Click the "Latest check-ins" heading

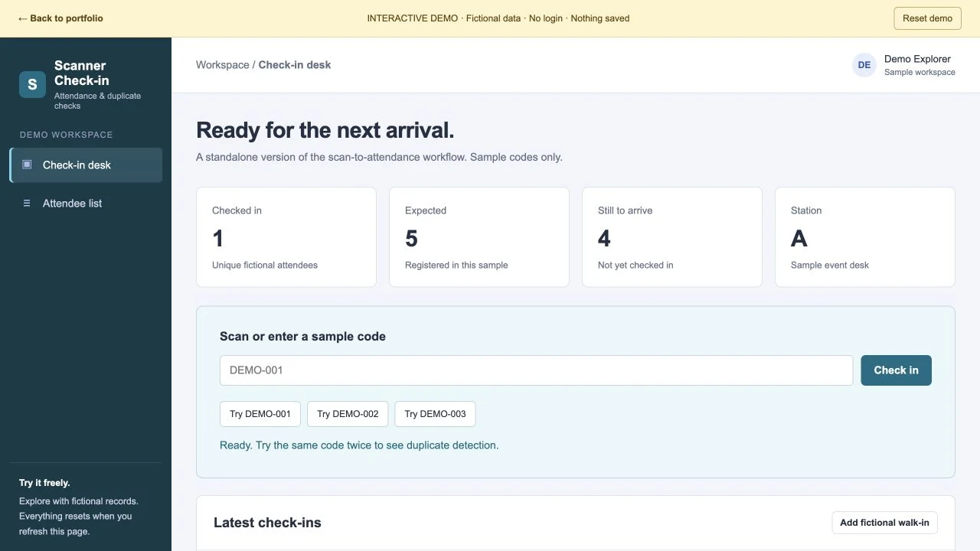(x=267, y=523)
